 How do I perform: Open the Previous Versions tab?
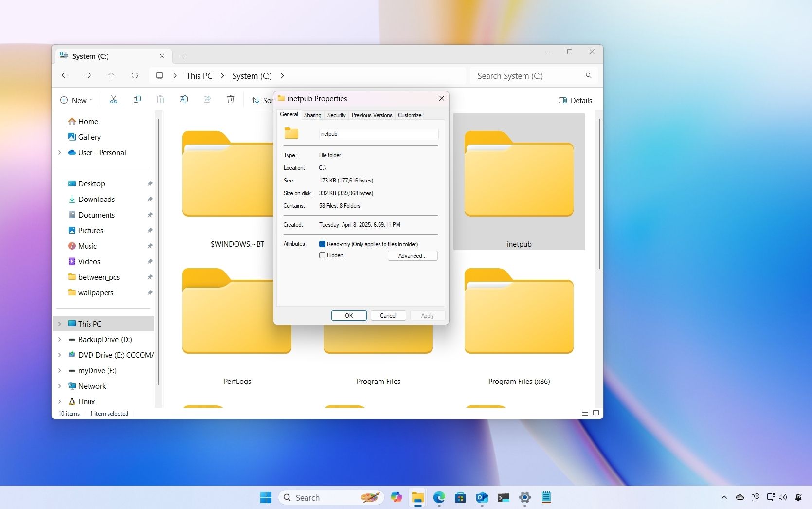[x=371, y=115]
